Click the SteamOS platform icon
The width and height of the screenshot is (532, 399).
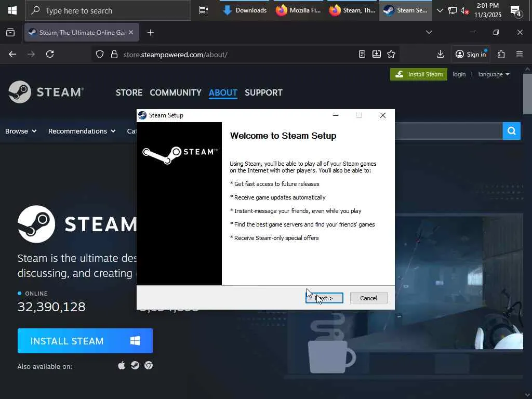pos(135,365)
